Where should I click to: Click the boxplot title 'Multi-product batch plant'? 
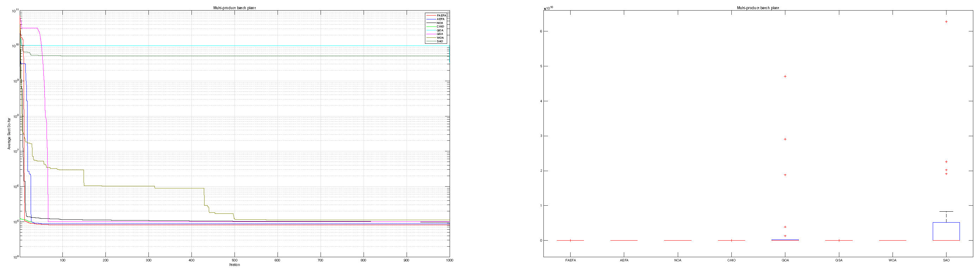click(758, 8)
